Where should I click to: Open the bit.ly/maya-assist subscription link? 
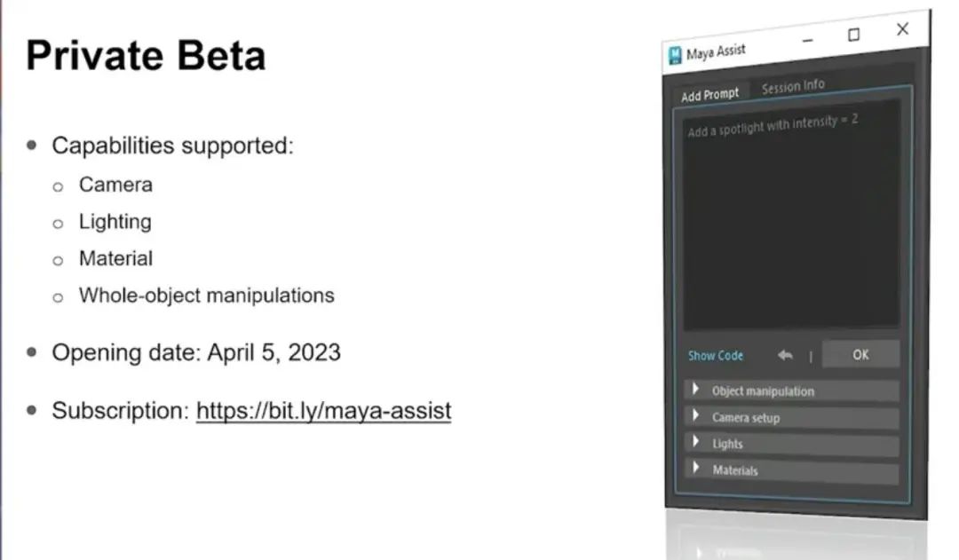coord(323,411)
